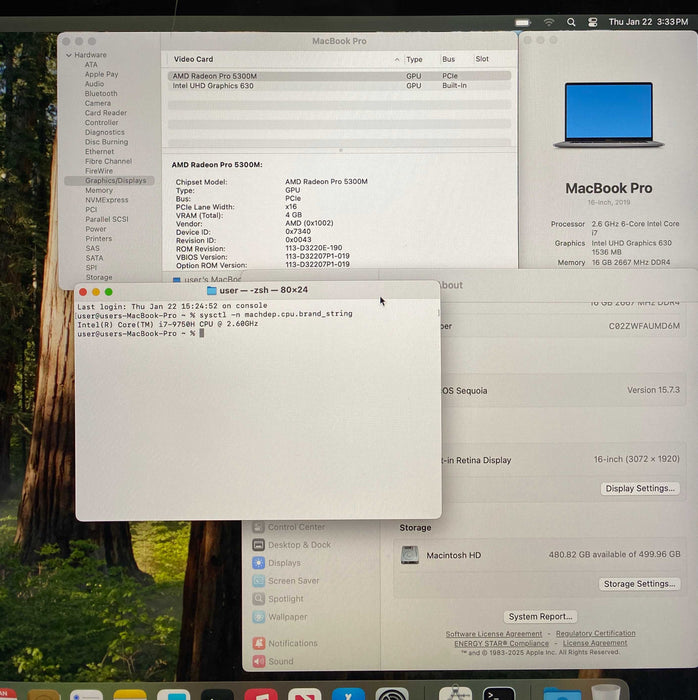The image size is (698, 700).
Task: Click the MacBook Pro laptop image
Action: [608, 115]
